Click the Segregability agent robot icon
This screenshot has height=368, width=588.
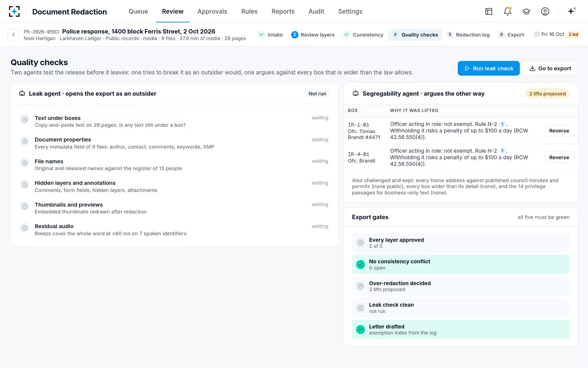tap(356, 94)
